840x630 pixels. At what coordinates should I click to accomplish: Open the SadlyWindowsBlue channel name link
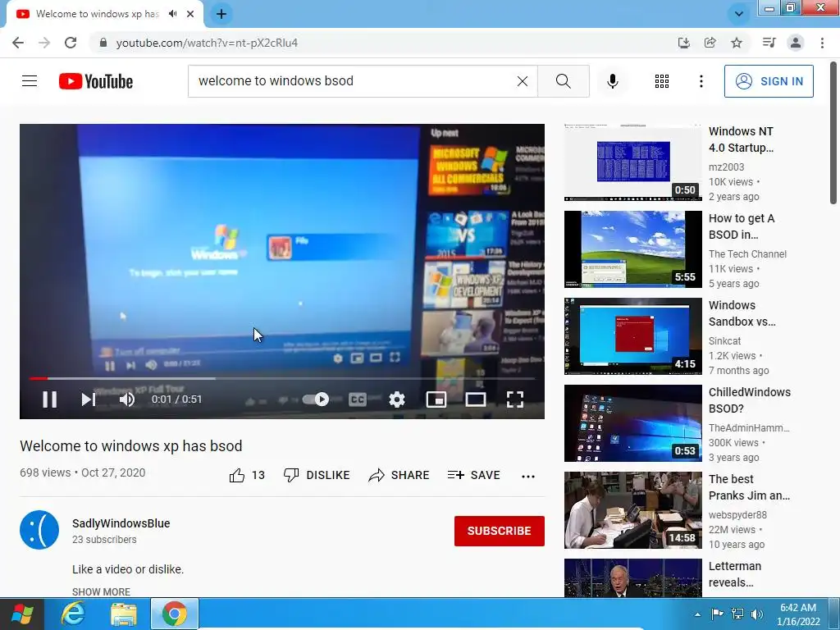click(121, 523)
